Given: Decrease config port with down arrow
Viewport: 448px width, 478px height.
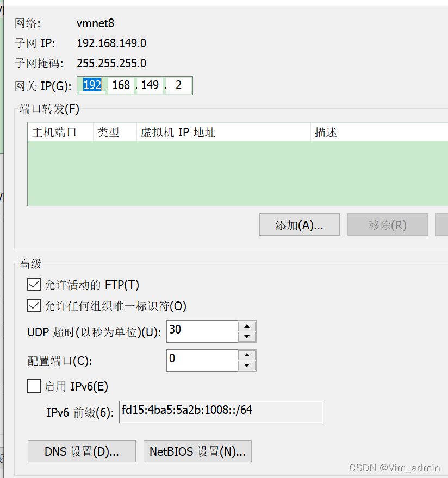Looking at the screenshot, I should 247,366.
